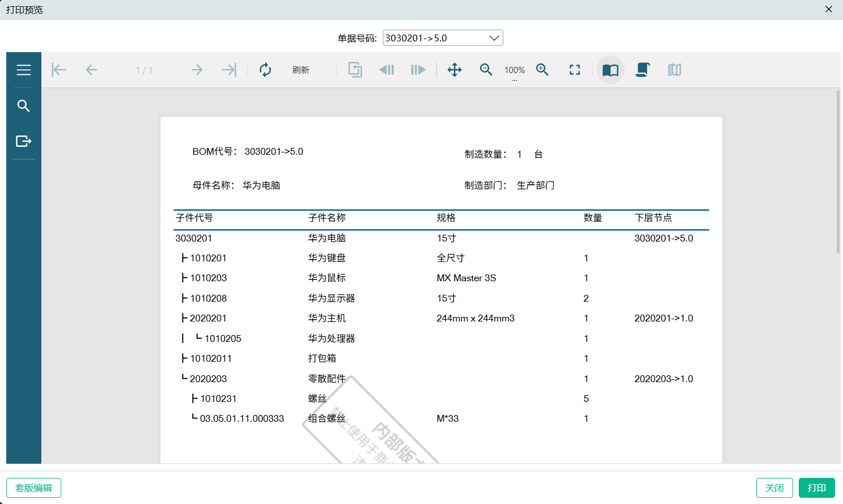Click the 关闭 button
The width and height of the screenshot is (843, 504).
pyautogui.click(x=774, y=488)
